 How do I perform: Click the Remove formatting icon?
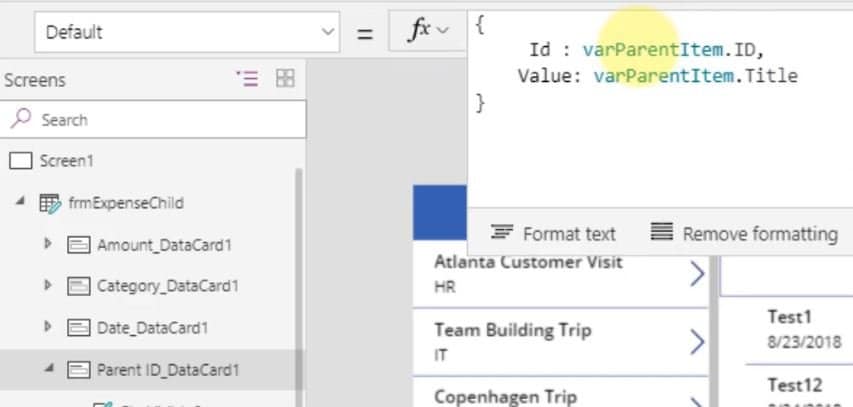661,233
